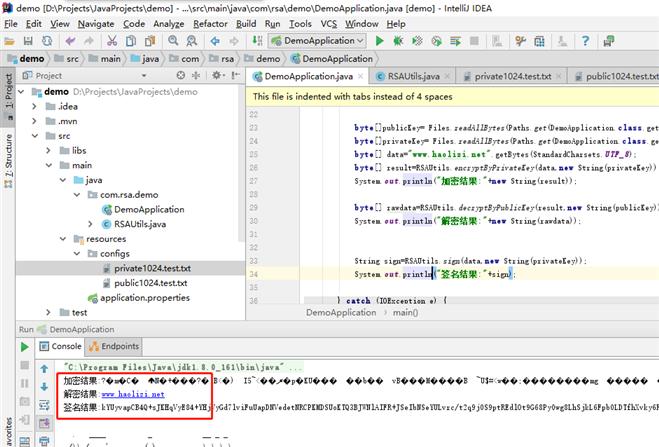The width and height of the screenshot is (659, 447).
Task: Collapse the main folder
Action: [48, 165]
